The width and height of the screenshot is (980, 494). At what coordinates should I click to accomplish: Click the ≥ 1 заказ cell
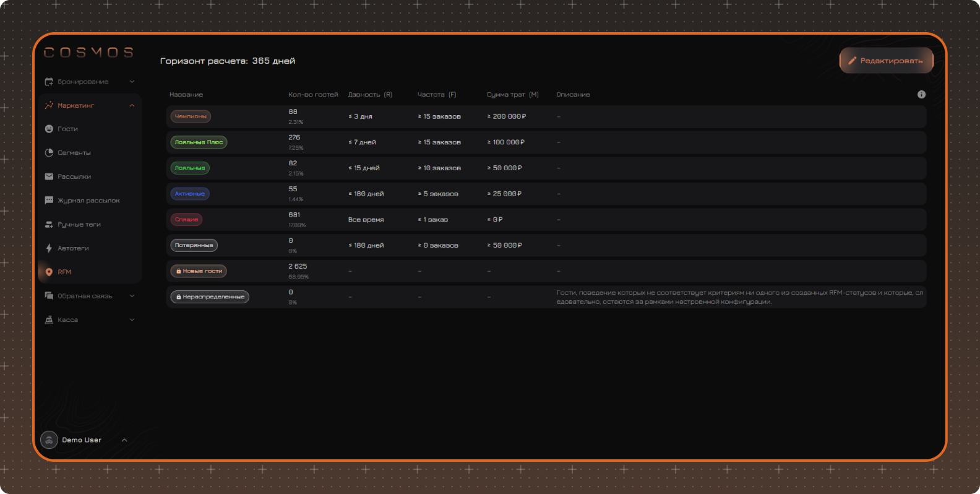(432, 220)
